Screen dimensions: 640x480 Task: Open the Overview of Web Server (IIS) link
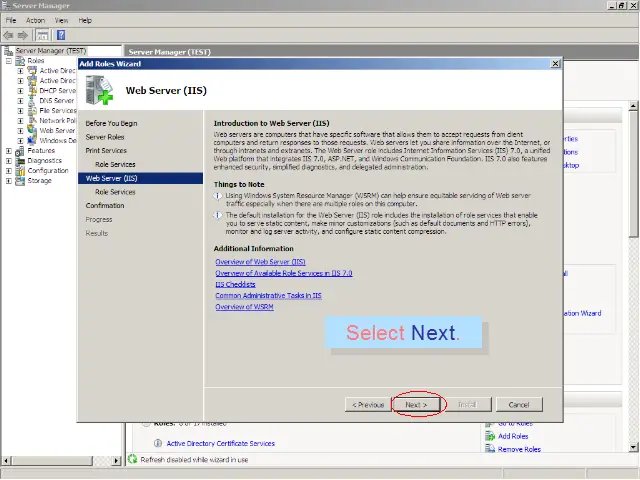coord(260,261)
